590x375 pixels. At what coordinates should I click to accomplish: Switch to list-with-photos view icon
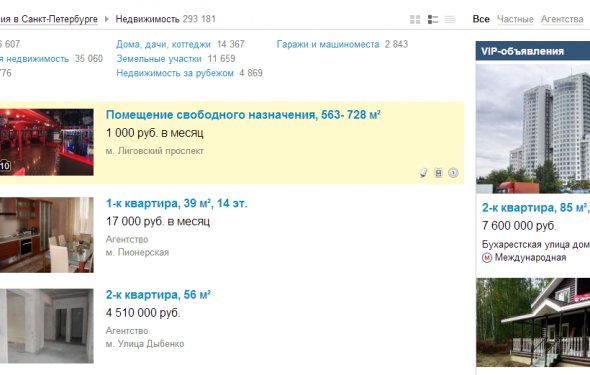[x=433, y=20]
